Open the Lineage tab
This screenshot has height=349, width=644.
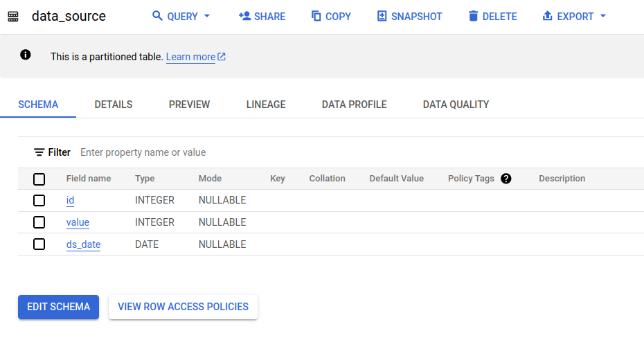tap(266, 105)
